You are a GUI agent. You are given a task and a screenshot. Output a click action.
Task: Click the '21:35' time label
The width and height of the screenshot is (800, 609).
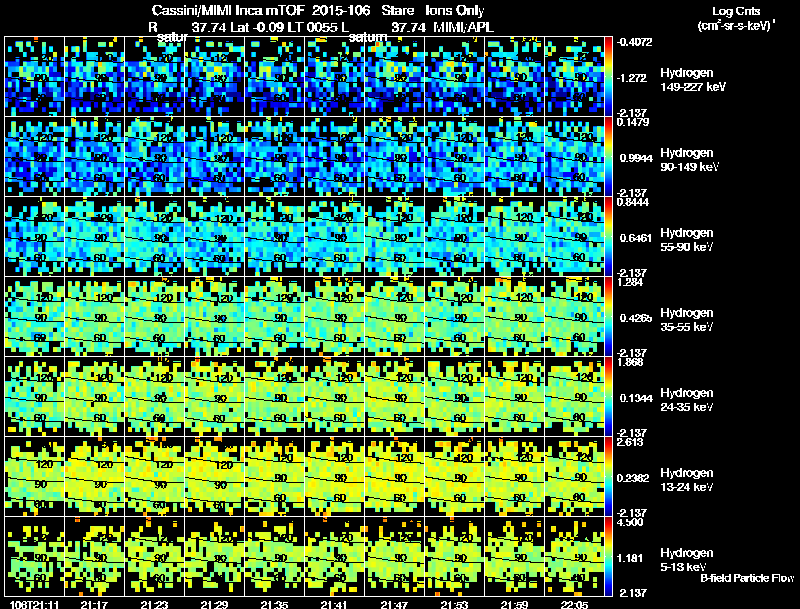coord(274,605)
